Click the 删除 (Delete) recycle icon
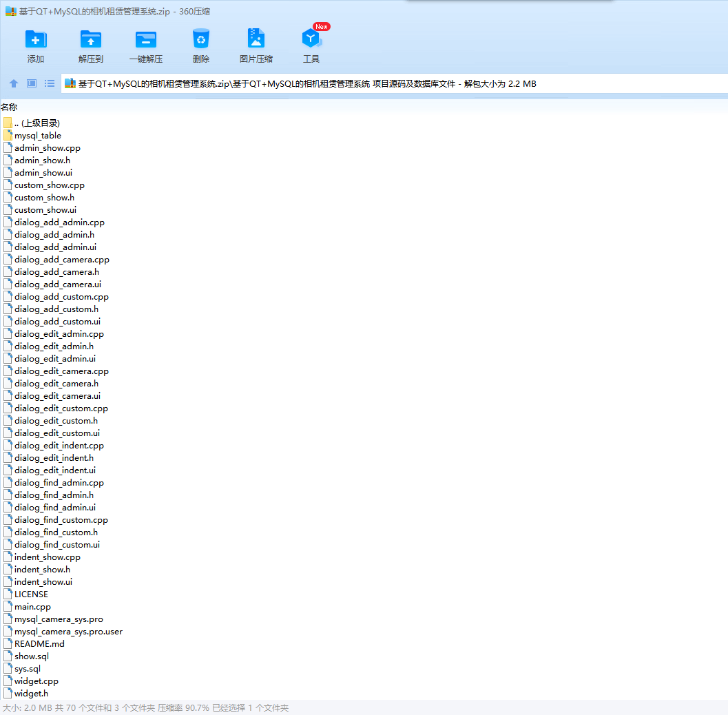 click(x=201, y=39)
